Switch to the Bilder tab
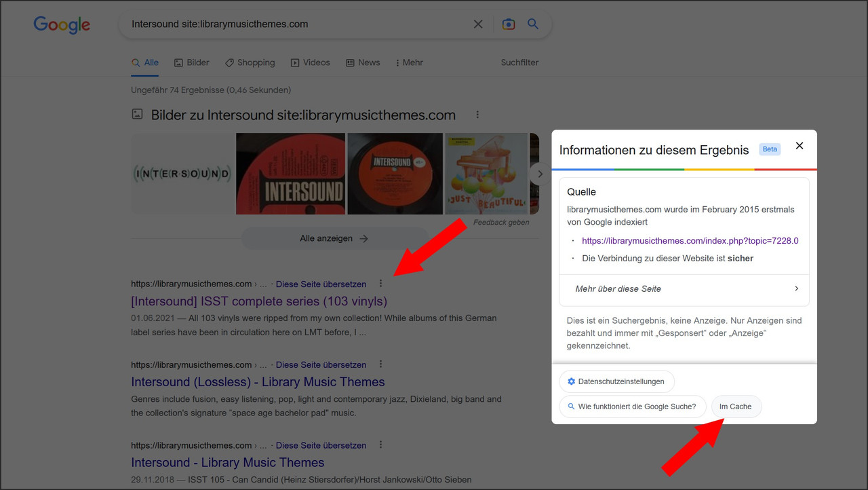This screenshot has height=490, width=868. (192, 62)
